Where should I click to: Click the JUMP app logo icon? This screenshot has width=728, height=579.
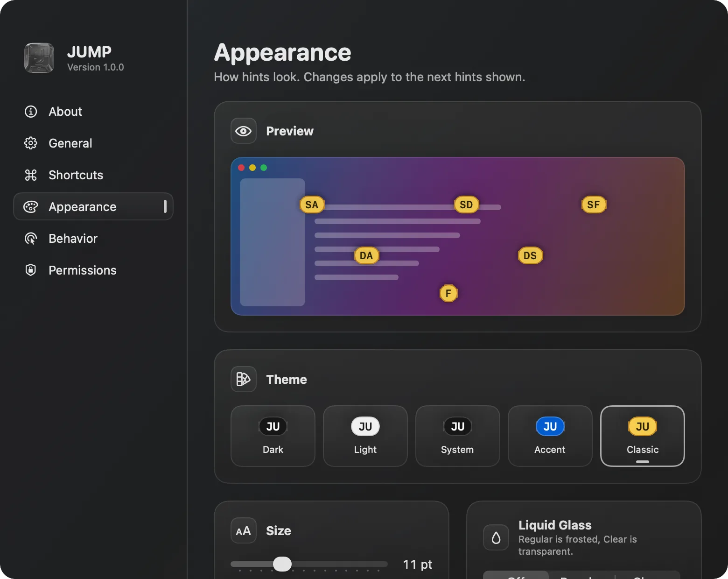[x=39, y=58]
